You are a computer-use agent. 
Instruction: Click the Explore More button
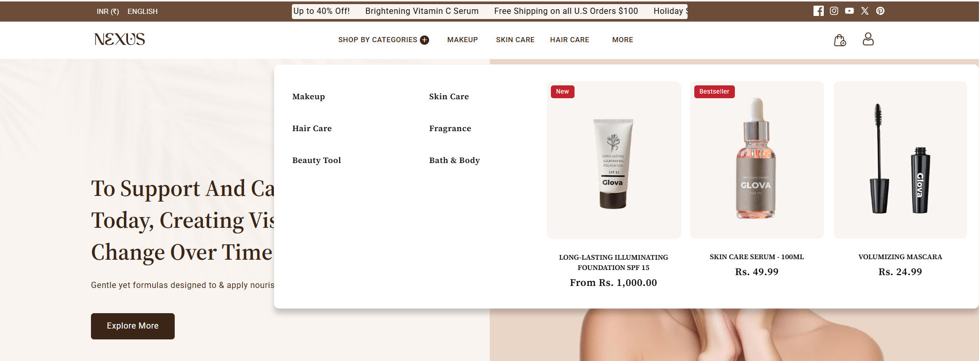pos(133,326)
